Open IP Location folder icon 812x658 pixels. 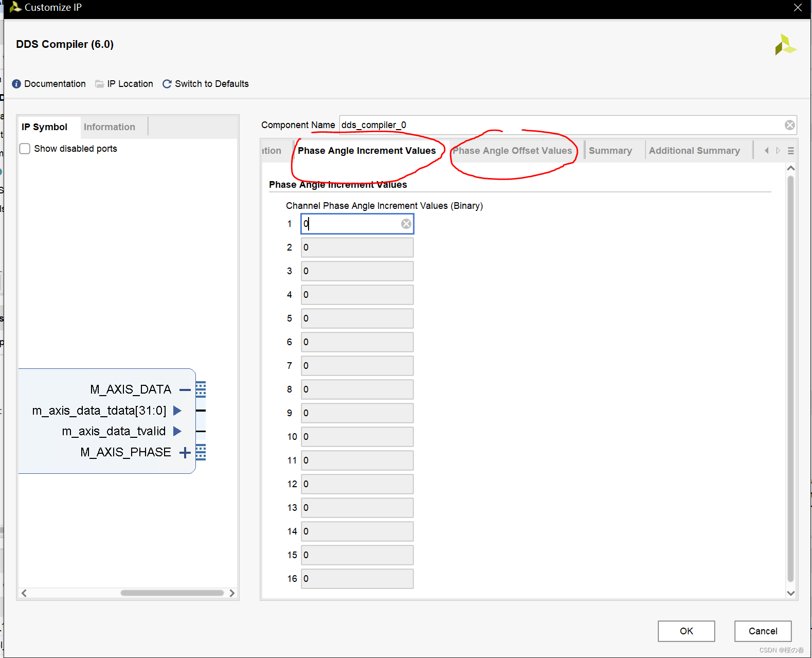(100, 84)
